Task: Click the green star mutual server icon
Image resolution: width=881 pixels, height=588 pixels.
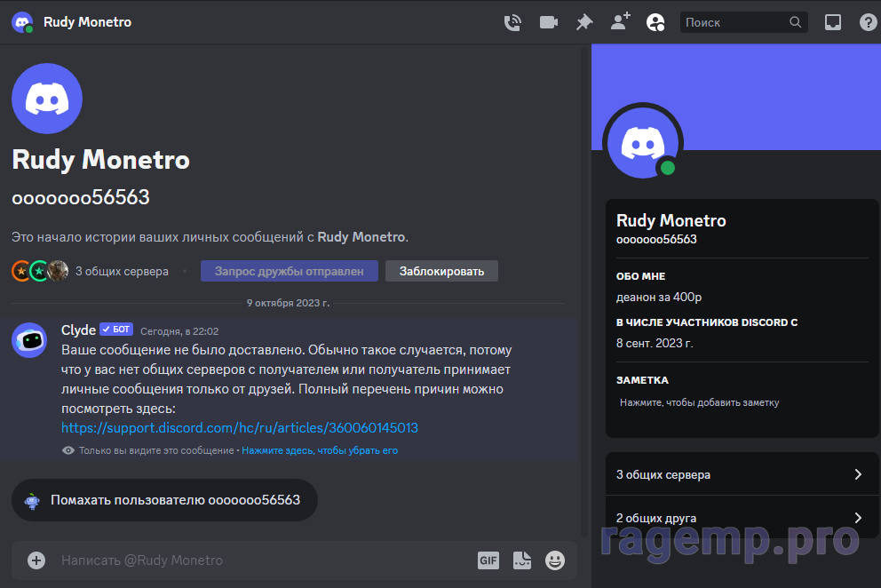Action: click(x=39, y=271)
